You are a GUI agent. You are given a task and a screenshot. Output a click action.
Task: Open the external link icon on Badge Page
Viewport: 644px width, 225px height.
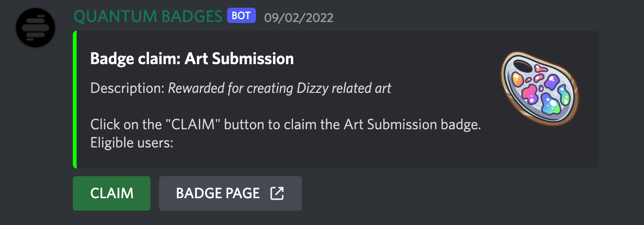pyautogui.click(x=277, y=193)
